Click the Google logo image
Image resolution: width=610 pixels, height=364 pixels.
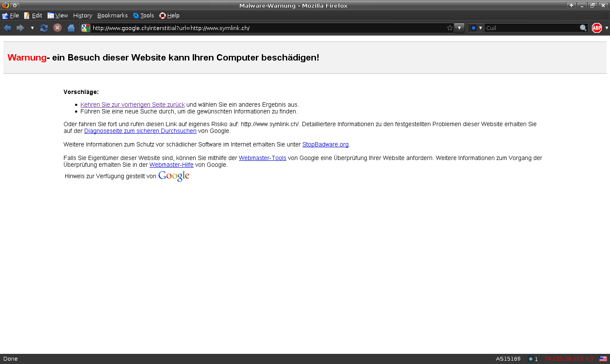coord(174,176)
